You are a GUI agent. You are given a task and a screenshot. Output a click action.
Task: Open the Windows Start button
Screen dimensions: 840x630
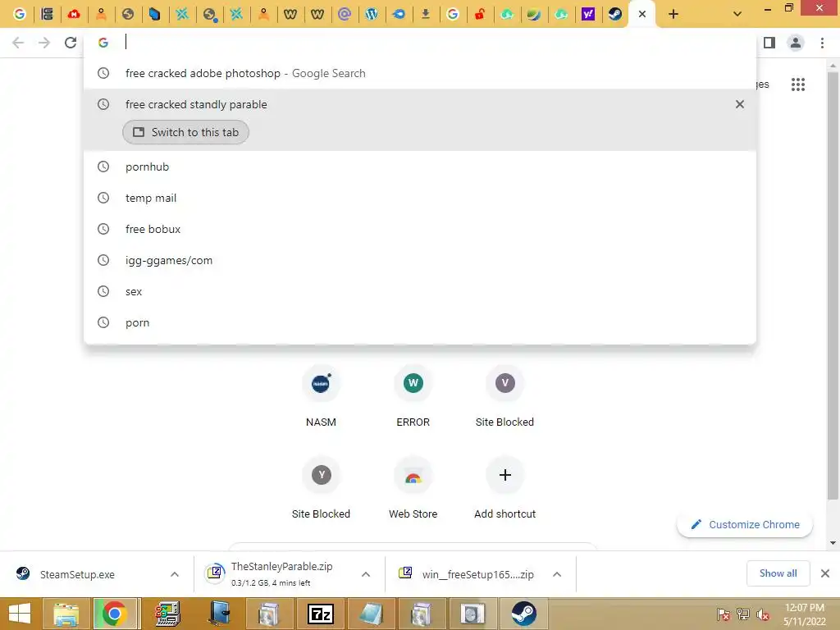[x=20, y=614]
